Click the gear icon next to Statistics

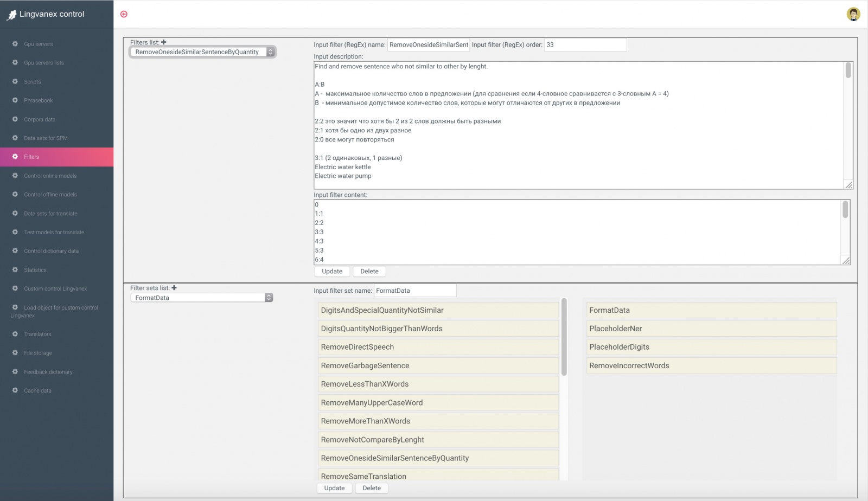point(15,269)
